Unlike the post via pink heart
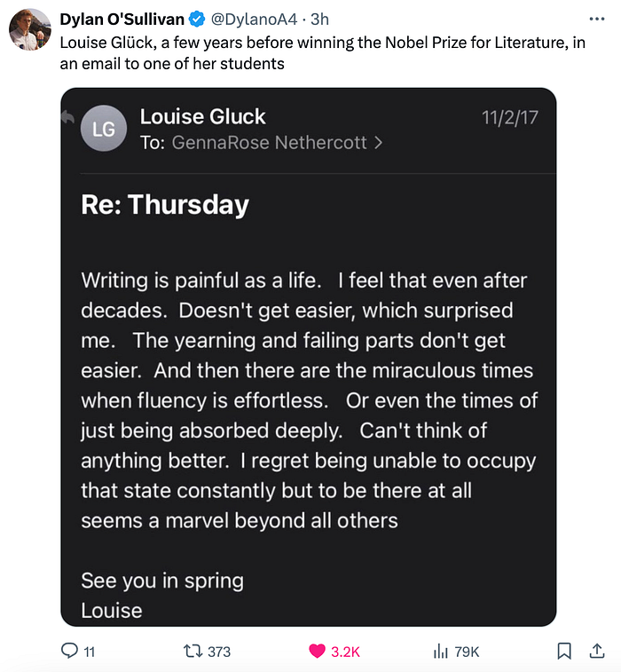The width and height of the screenshot is (621, 672). (x=317, y=652)
